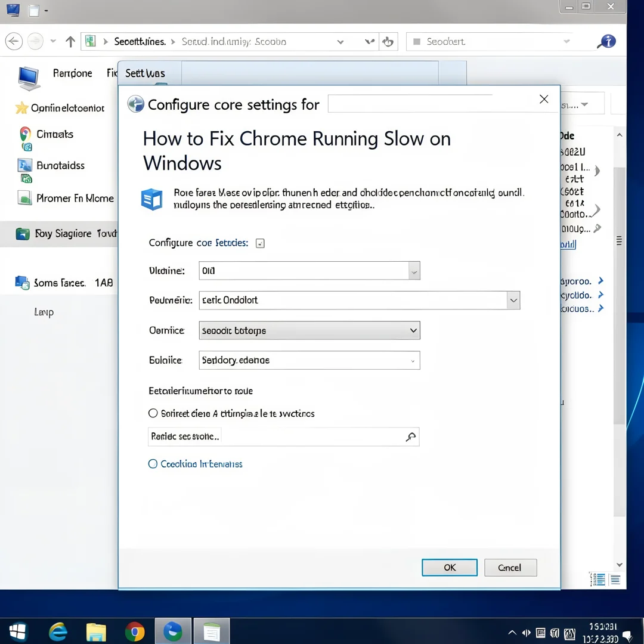Click the Rarialc search input field
Screen dimensions: 644x644
[x=283, y=436]
